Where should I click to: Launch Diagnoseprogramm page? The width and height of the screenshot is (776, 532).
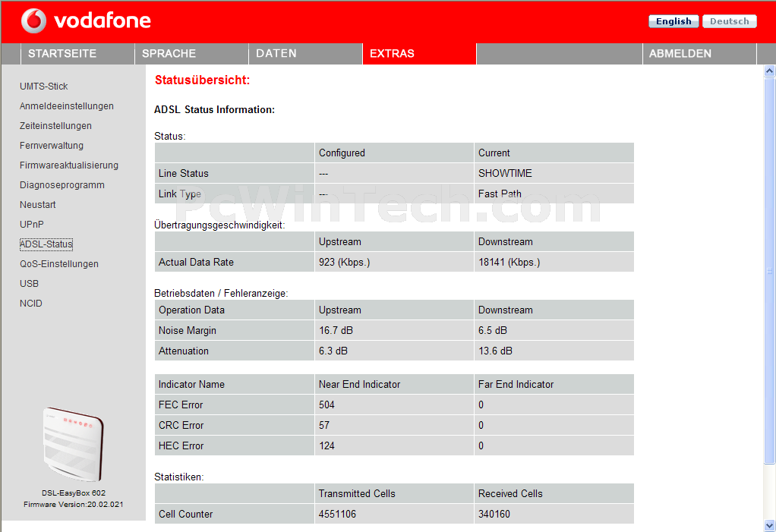click(62, 185)
